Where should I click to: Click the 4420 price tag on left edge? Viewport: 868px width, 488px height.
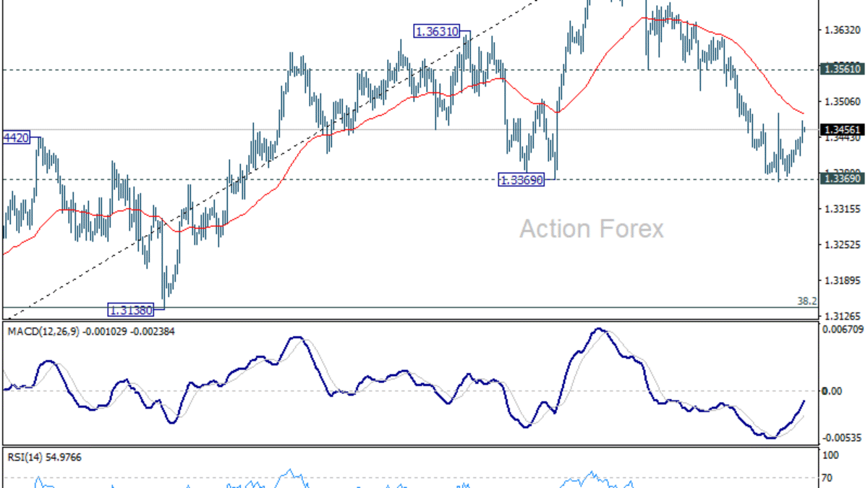tap(14, 138)
